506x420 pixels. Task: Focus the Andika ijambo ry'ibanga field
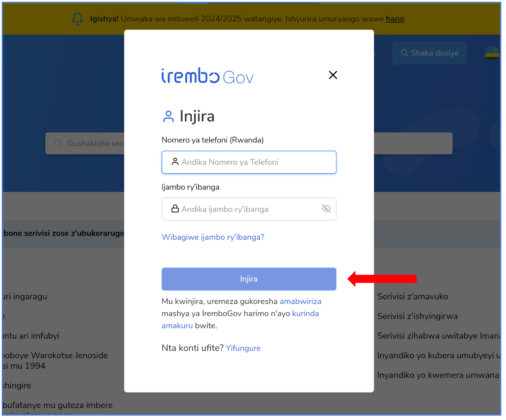pos(249,209)
